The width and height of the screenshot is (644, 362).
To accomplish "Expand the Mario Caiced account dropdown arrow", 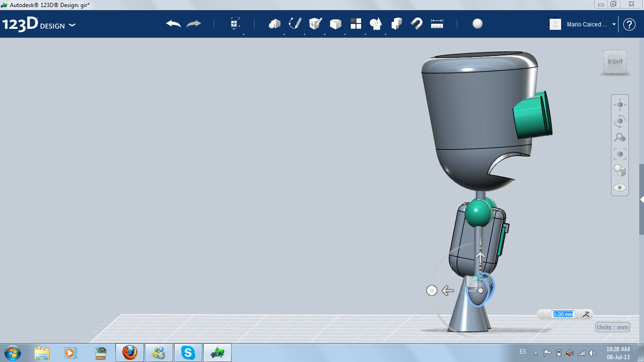I will (x=614, y=25).
